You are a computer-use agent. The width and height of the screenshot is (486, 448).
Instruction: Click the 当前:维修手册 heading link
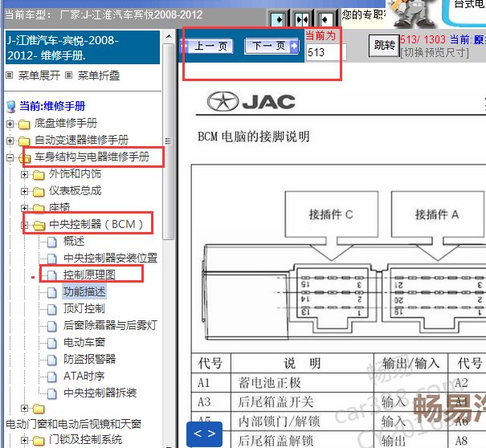click(52, 106)
